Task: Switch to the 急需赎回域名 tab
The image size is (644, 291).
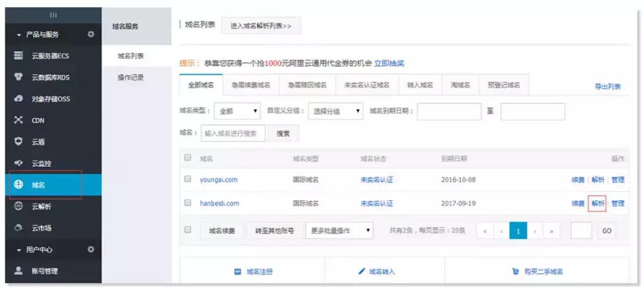Action: (307, 85)
